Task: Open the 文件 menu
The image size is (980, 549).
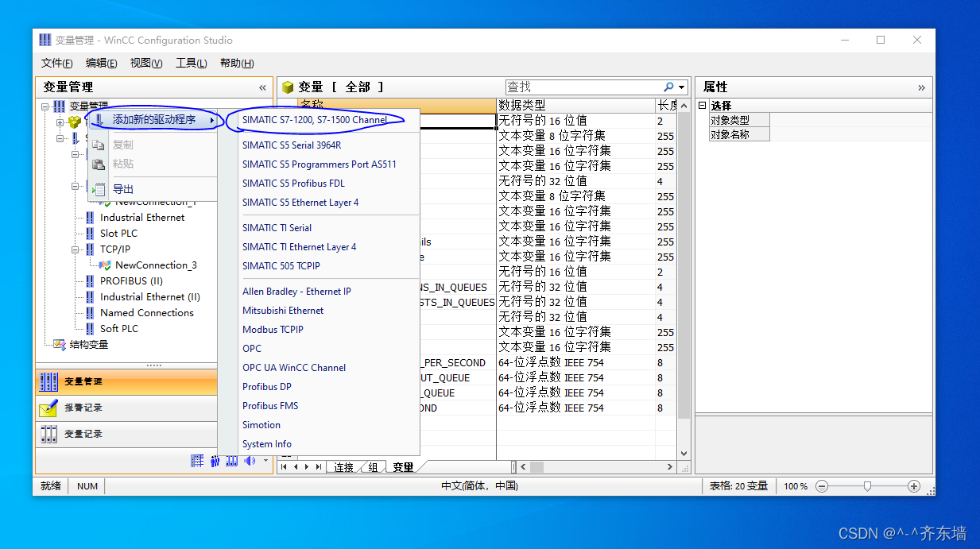Action: (57, 64)
